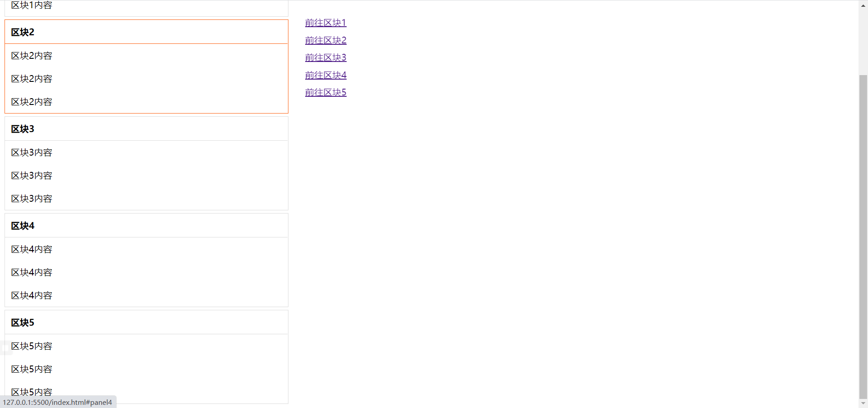
Task: Jump to block 3 via 前往区块3
Action: pyautogui.click(x=325, y=57)
